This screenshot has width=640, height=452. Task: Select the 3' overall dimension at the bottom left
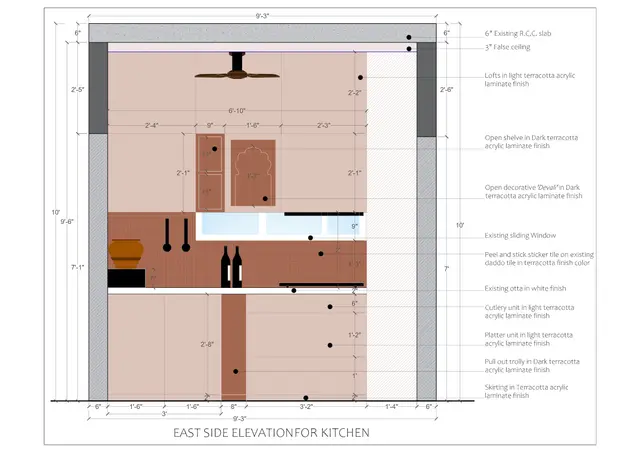[164, 414]
